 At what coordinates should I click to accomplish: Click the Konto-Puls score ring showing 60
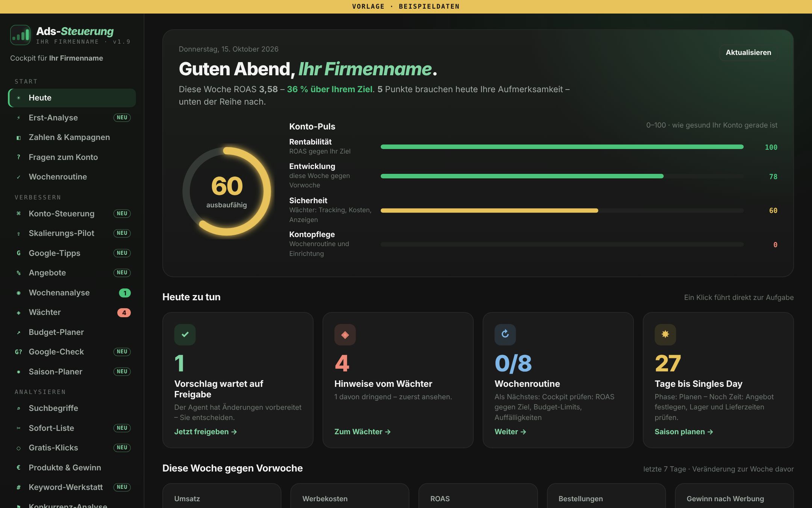coord(227,192)
